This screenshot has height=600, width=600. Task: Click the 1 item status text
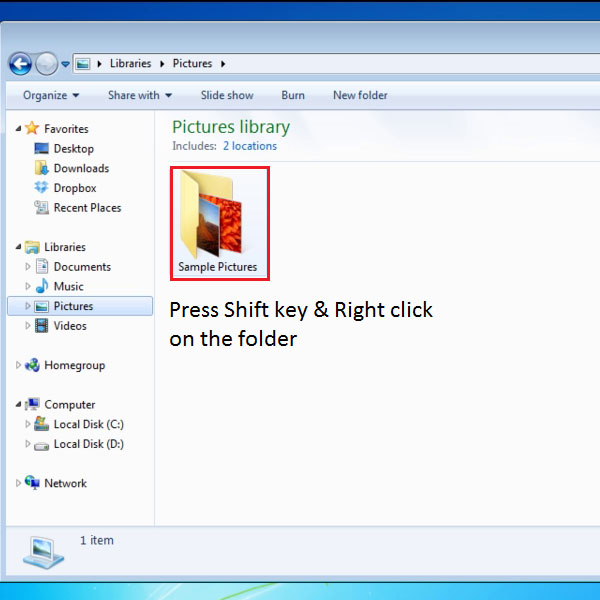tap(97, 540)
